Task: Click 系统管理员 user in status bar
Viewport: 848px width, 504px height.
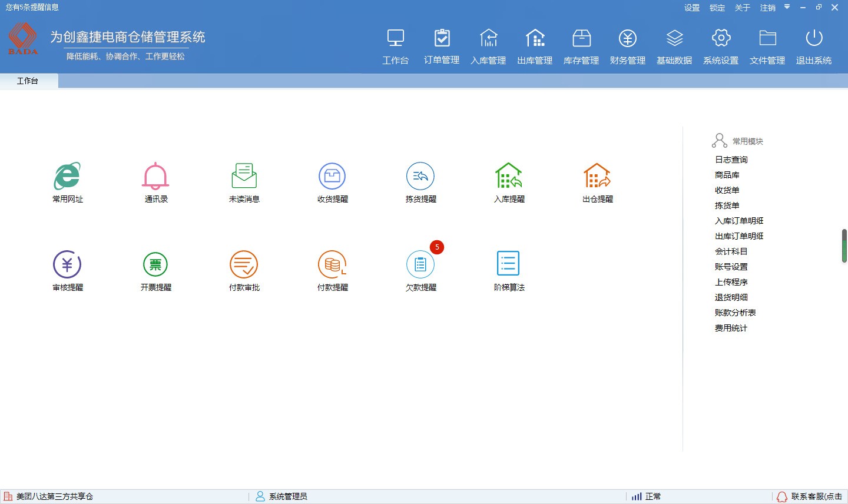Action: (x=288, y=496)
